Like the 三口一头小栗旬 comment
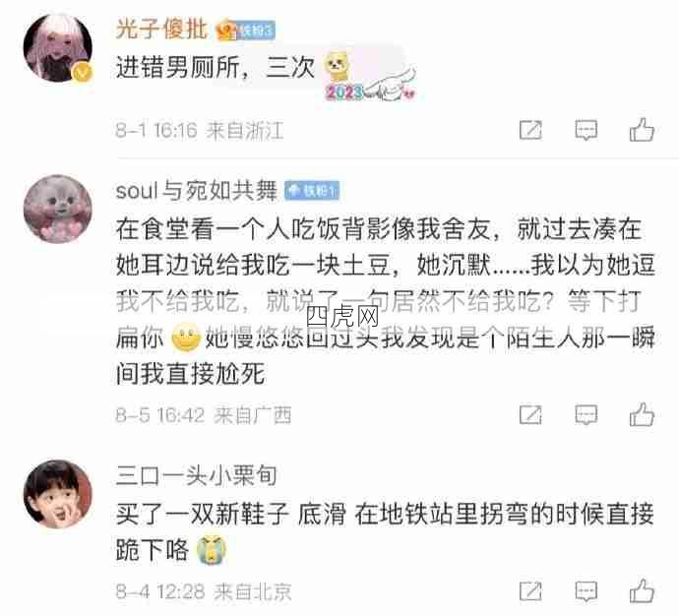The image size is (679, 616). [x=642, y=590]
